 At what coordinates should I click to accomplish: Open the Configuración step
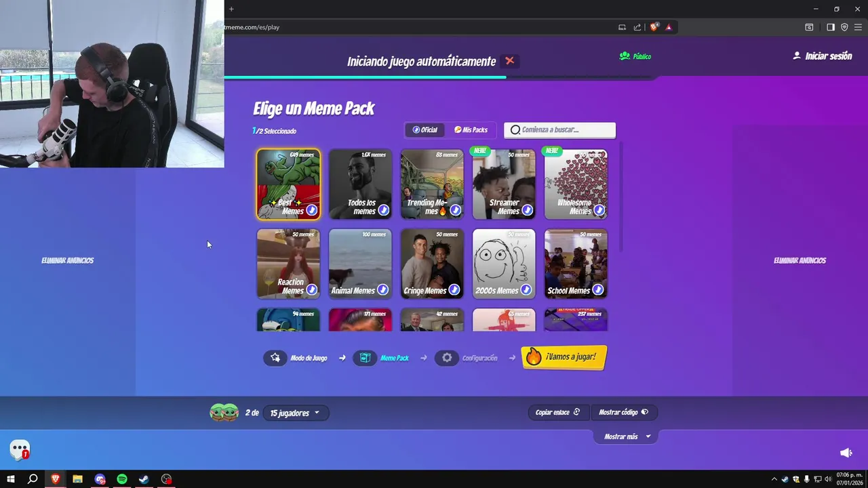(x=467, y=358)
